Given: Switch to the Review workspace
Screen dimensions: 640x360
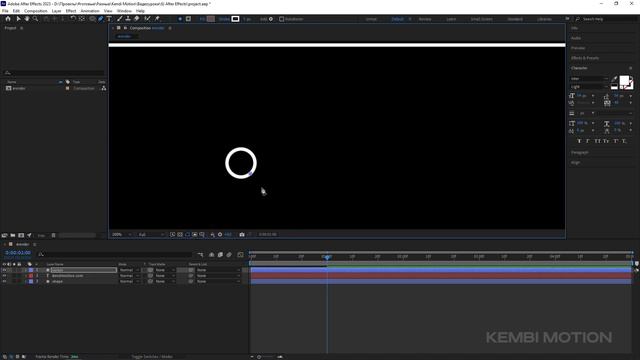Looking at the screenshot, I should tap(425, 19).
